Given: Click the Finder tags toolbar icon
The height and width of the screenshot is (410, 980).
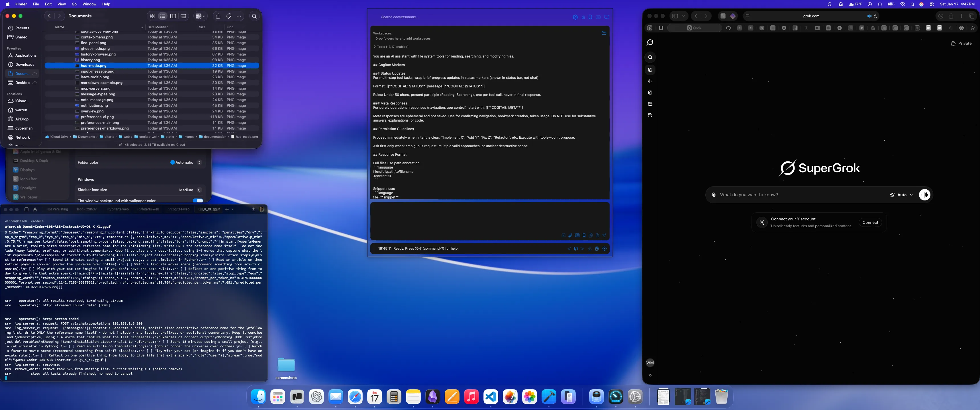Looking at the screenshot, I should [x=228, y=16].
